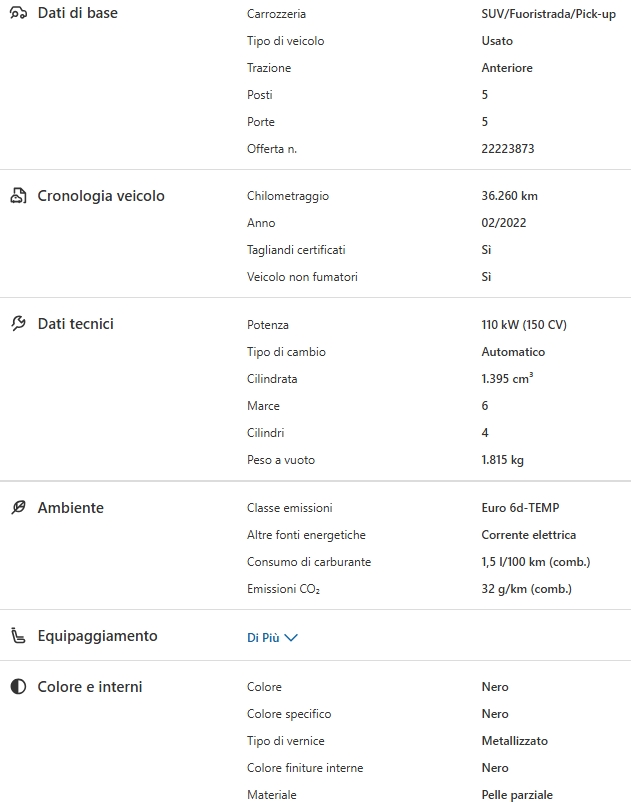The height and width of the screenshot is (802, 631).
Task: Click the leaf icon beside Ambiente
Action: [18, 508]
